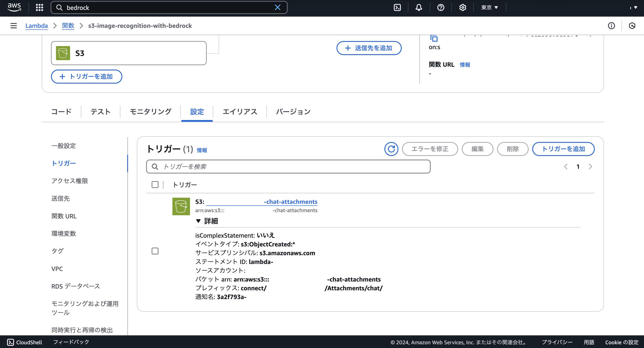
Task: Open the notifications bell
Action: click(419, 7)
